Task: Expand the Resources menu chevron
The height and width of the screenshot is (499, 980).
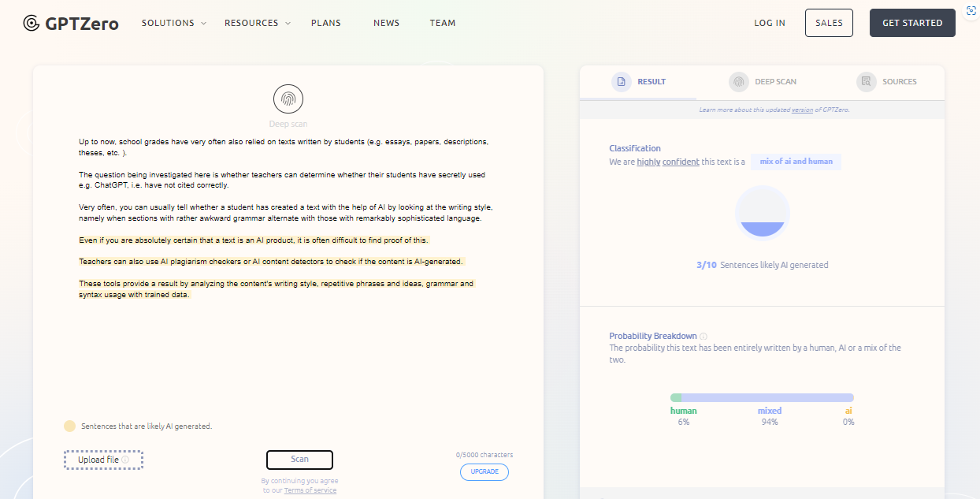Action: click(x=288, y=24)
